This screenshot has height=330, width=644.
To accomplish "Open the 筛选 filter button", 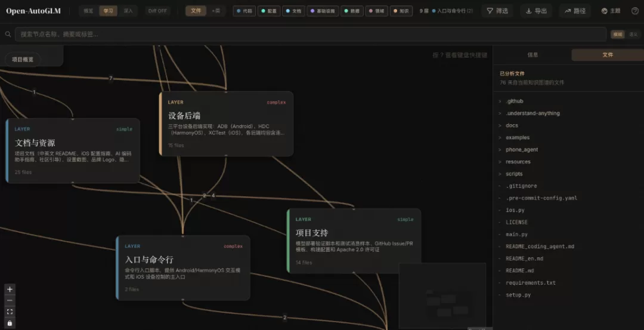I will (498, 11).
